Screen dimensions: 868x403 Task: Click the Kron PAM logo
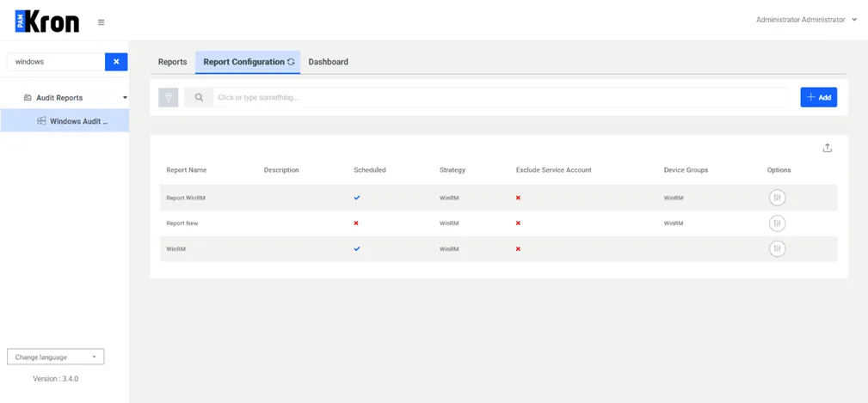point(47,21)
